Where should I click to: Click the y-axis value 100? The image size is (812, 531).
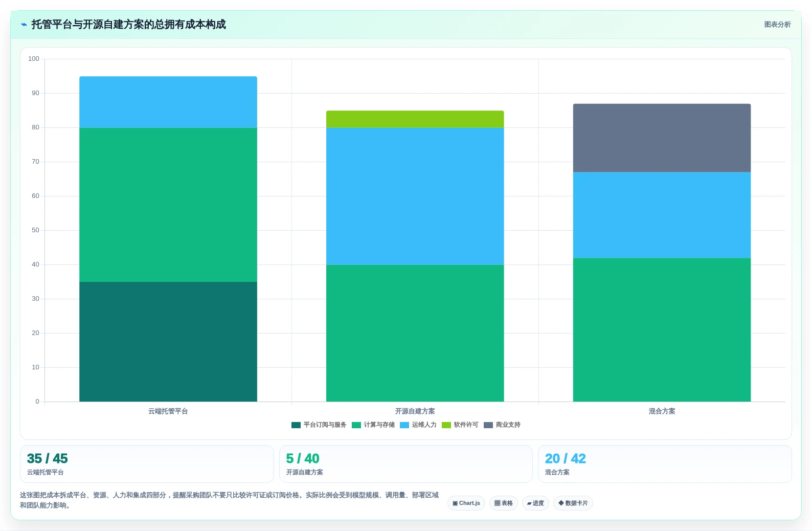tap(34, 59)
